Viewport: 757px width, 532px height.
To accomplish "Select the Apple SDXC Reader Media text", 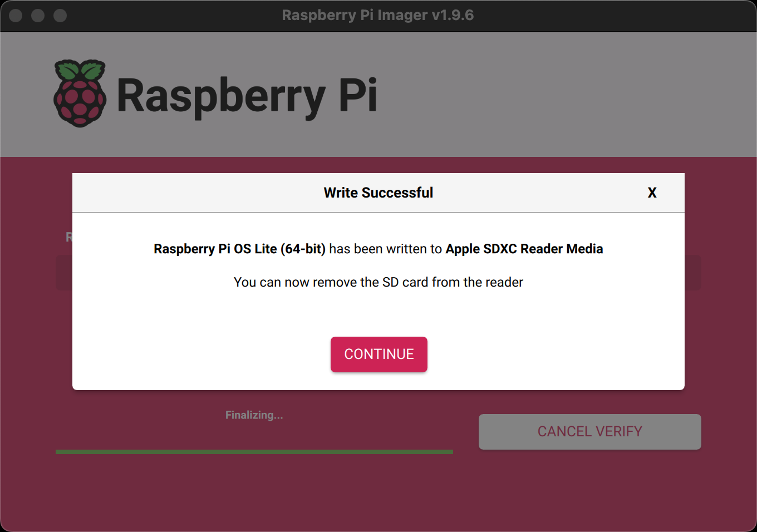I will pyautogui.click(x=524, y=249).
